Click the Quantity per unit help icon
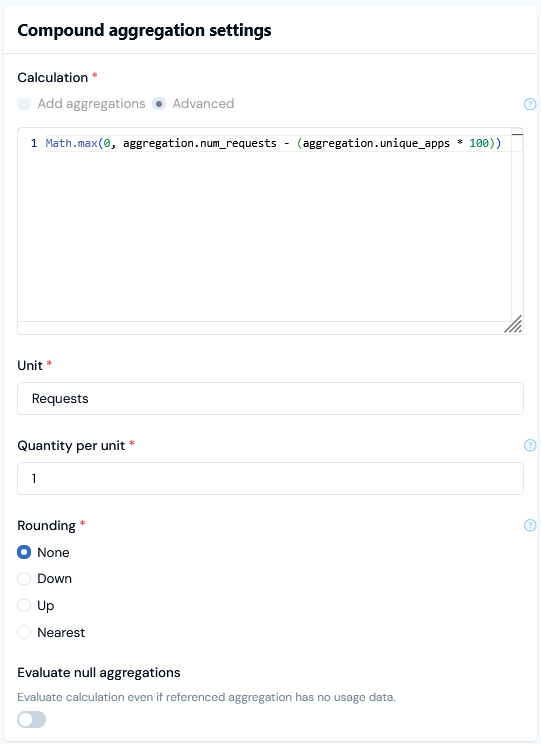This screenshot has width=541, height=744. (x=530, y=445)
